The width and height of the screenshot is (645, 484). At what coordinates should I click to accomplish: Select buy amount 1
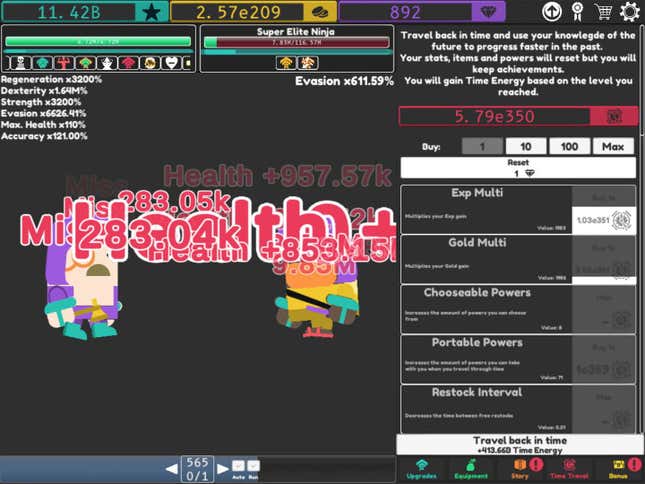[482, 146]
